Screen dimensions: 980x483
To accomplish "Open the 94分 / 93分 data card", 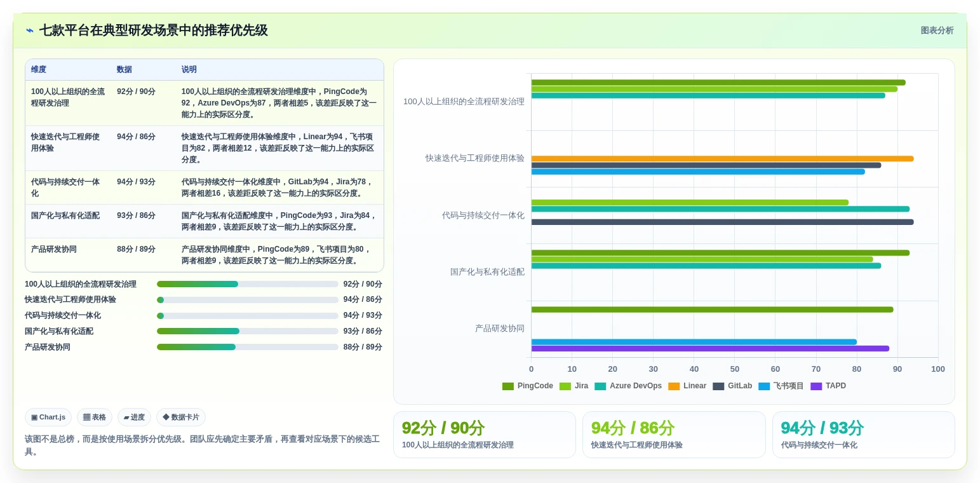I will point(863,435).
